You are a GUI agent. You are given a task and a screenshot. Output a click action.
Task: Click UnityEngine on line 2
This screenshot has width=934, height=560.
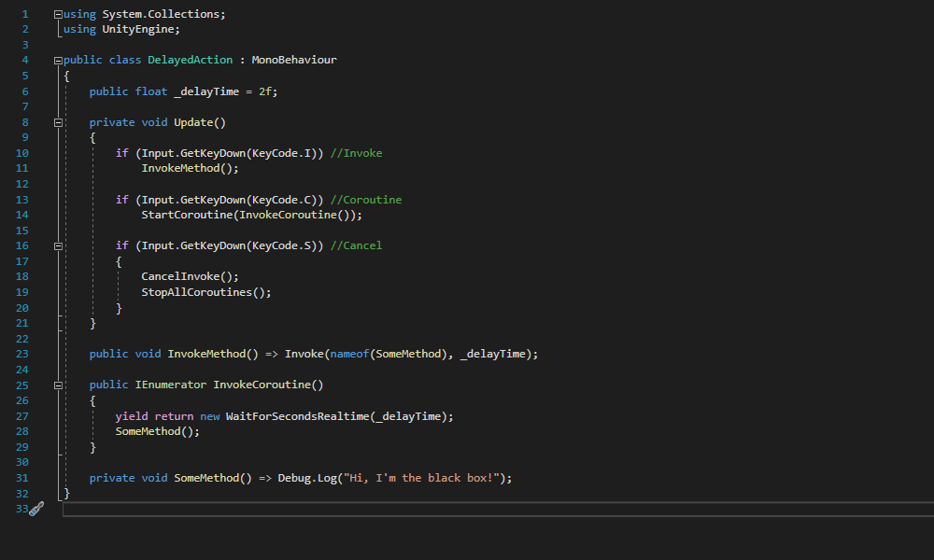[x=138, y=29]
